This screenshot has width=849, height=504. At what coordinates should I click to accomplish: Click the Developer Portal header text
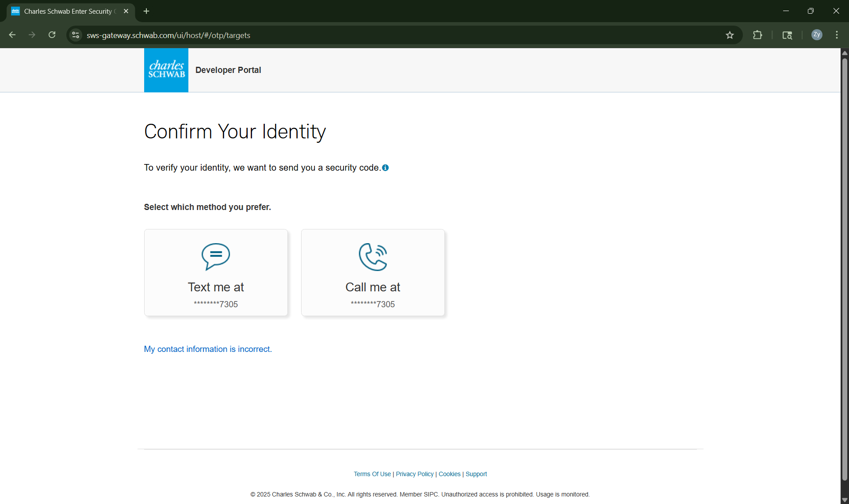coord(228,70)
